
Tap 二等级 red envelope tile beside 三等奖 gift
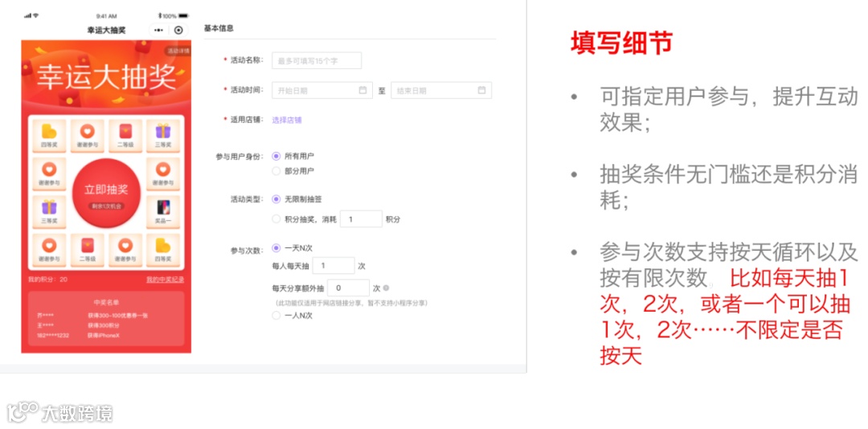tap(125, 136)
